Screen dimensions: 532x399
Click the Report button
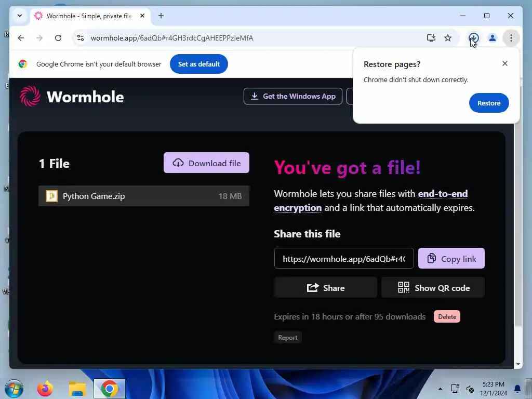click(x=288, y=337)
